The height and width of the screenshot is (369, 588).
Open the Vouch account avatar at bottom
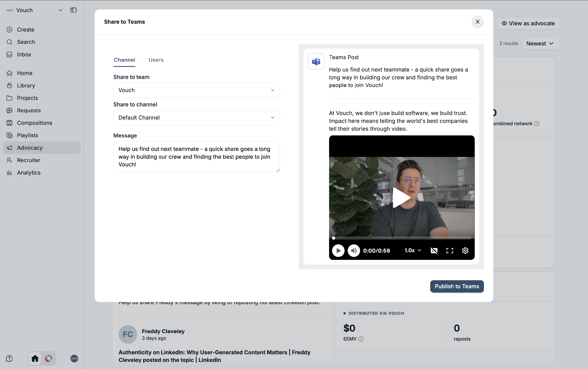click(74, 358)
